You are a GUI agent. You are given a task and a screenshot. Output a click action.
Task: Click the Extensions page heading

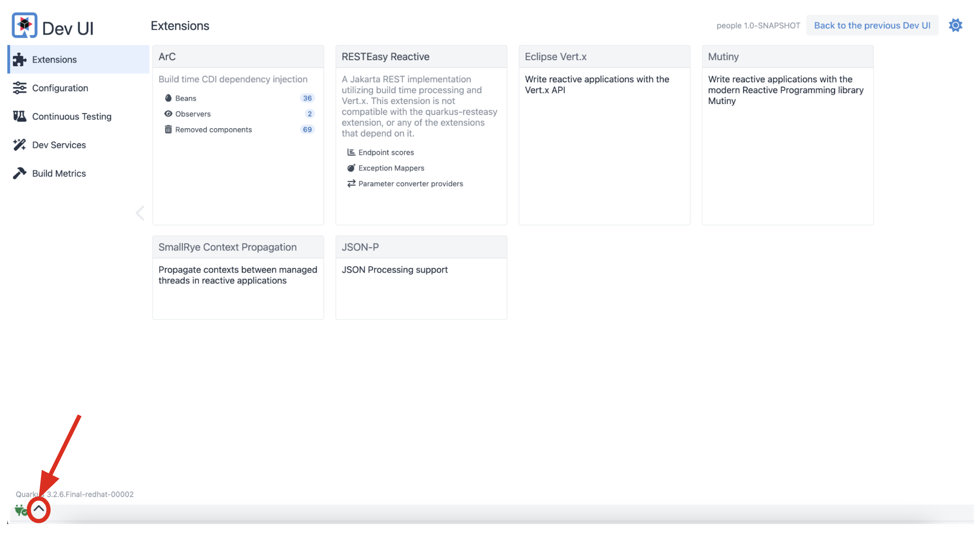click(180, 26)
